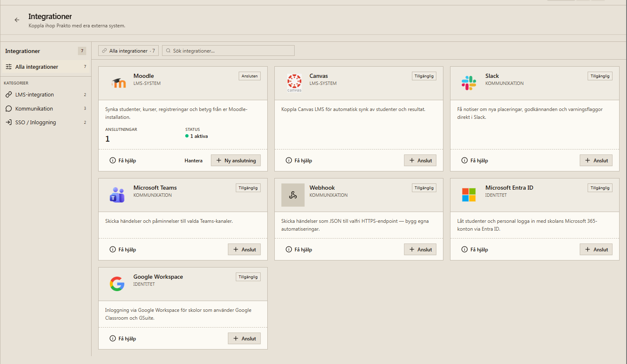Click the '1 aktiva' status in Moodle card

pos(197,136)
